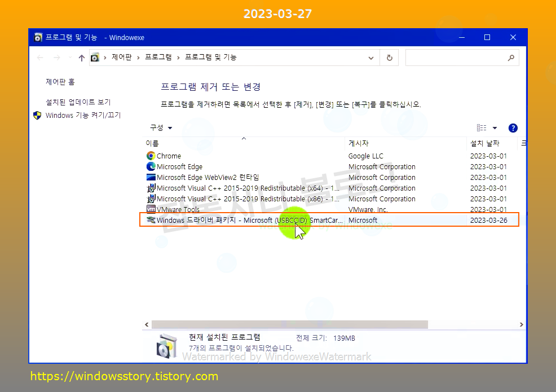Open 제어판 홈 link

tap(60, 82)
